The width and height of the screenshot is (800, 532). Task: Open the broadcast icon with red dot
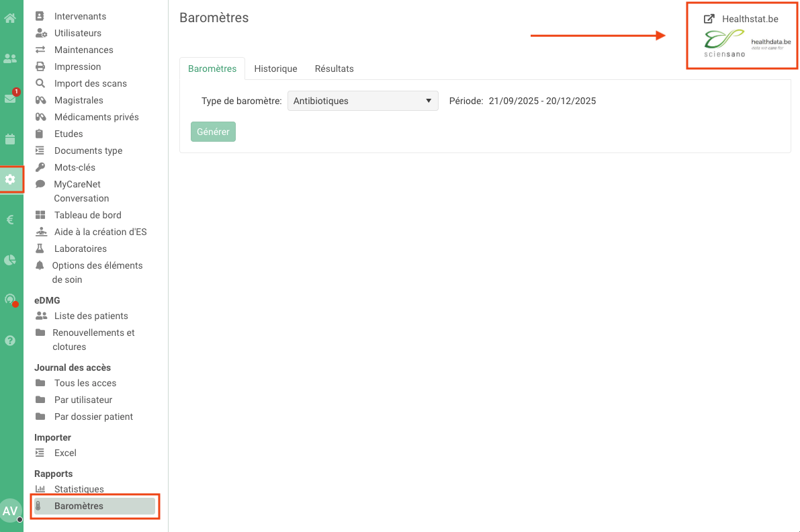click(x=10, y=300)
